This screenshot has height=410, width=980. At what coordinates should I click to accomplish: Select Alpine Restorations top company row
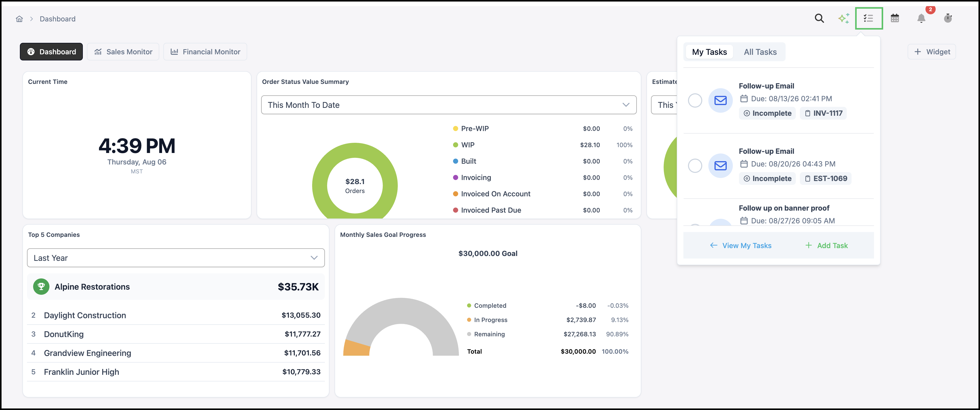(176, 287)
